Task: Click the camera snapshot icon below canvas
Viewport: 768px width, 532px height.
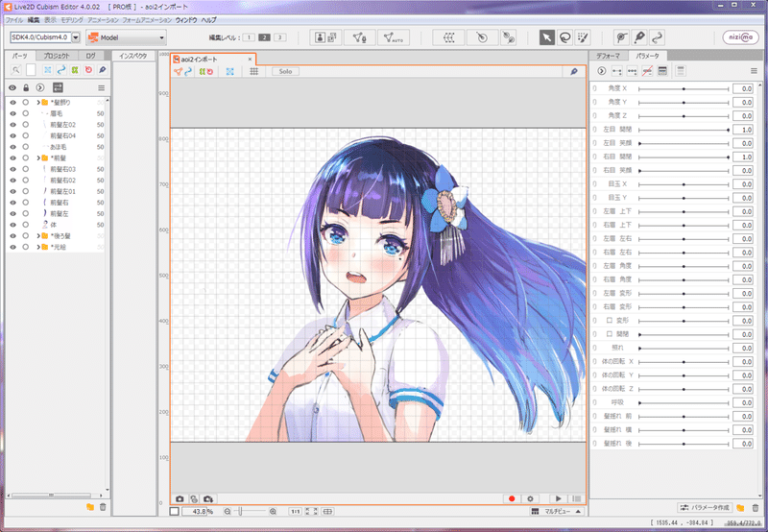Action: [180, 498]
